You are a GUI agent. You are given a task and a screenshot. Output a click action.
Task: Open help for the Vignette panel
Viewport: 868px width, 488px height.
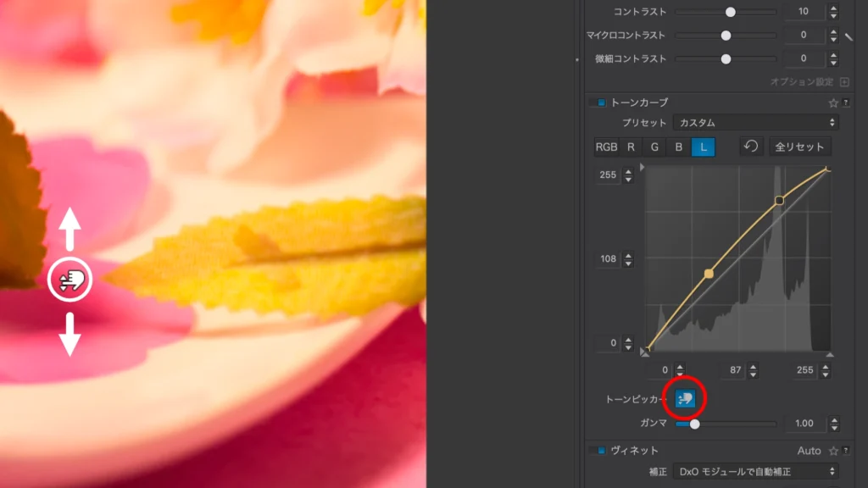click(845, 451)
